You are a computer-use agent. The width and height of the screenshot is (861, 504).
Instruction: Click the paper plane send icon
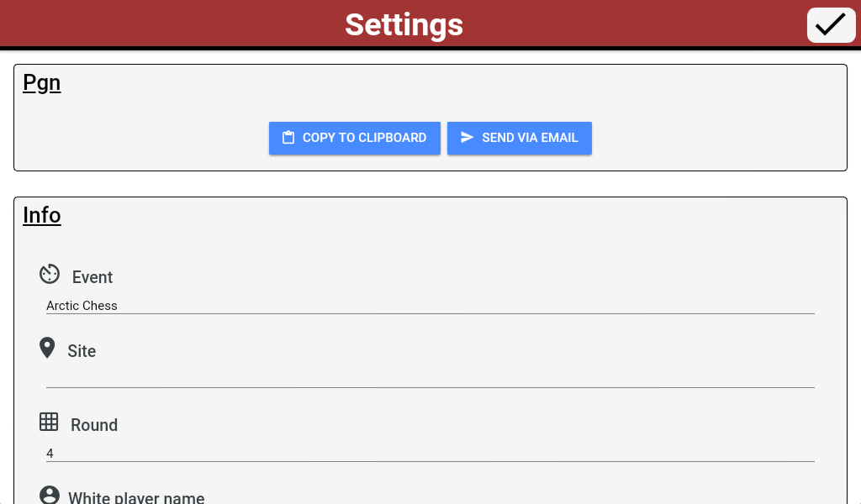467,138
